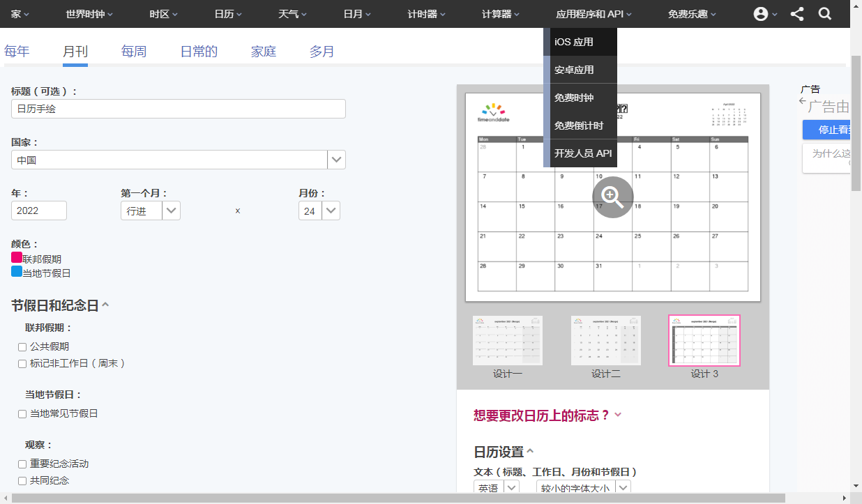Click the 标题 input field

click(179, 109)
